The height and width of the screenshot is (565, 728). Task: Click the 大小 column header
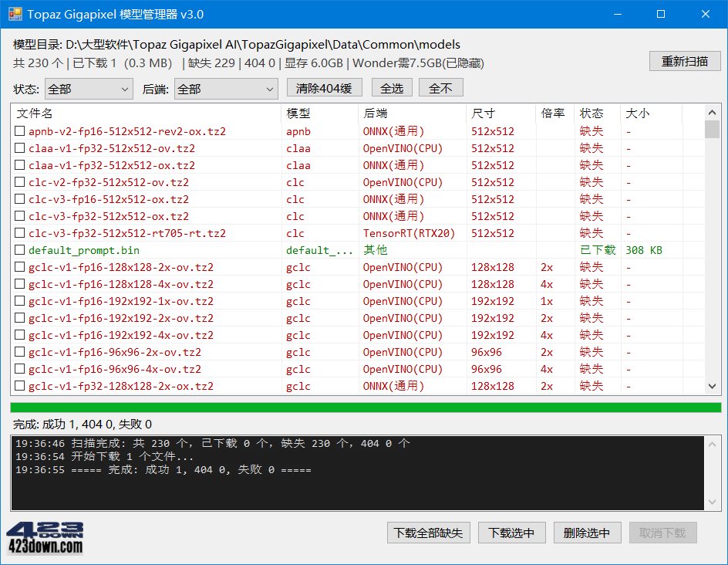pos(652,113)
